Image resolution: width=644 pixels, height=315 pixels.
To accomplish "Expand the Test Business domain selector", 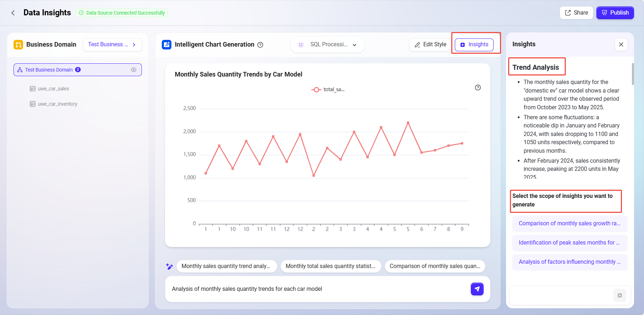I will click(x=112, y=45).
